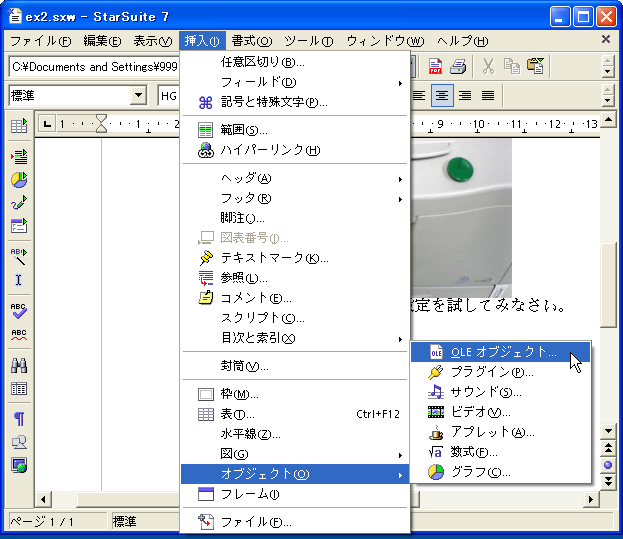This screenshot has width=623, height=539.
Task: Expand the 図(G) picture submenu
Action: click(295, 454)
